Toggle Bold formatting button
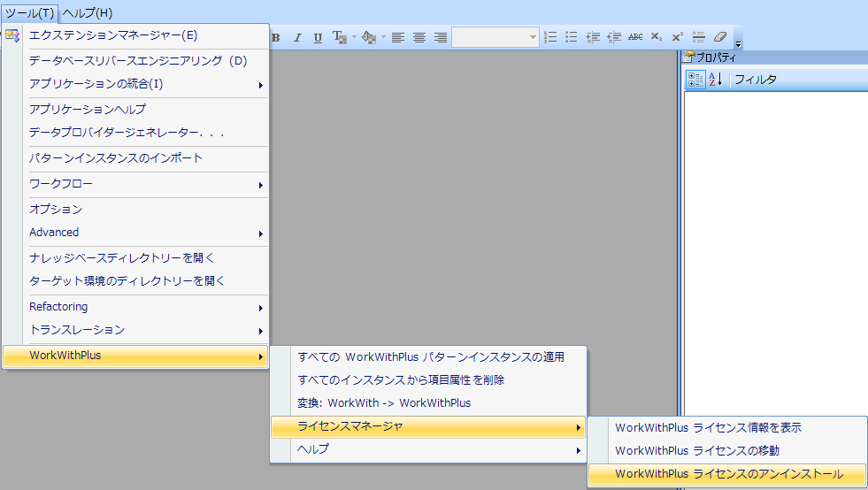 pos(275,37)
